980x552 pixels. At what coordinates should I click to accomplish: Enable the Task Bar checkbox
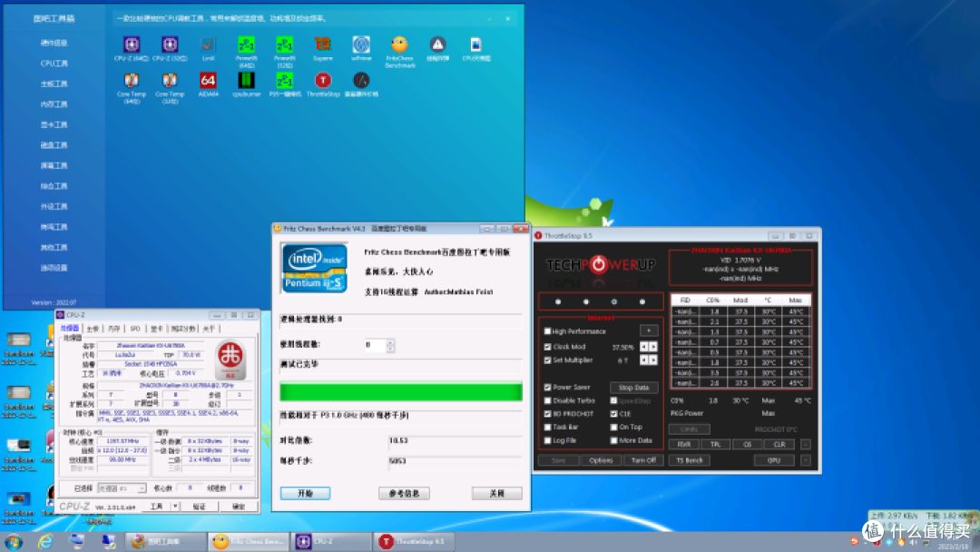pos(547,427)
